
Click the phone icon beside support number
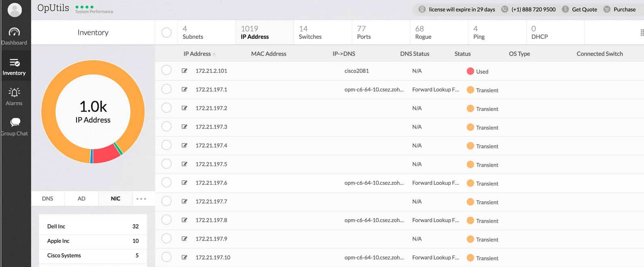tap(504, 9)
